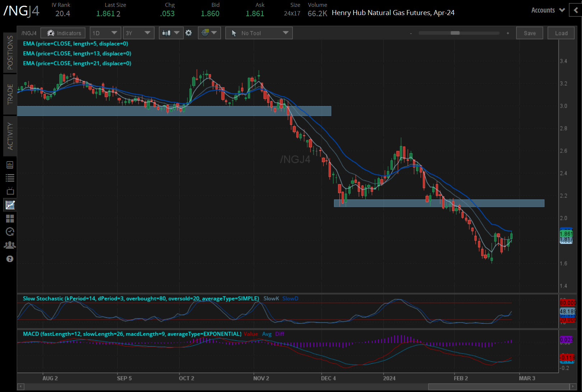Image resolution: width=582 pixels, height=392 pixels.
Task: Switch to the TRADE tab
Action: 10,94
